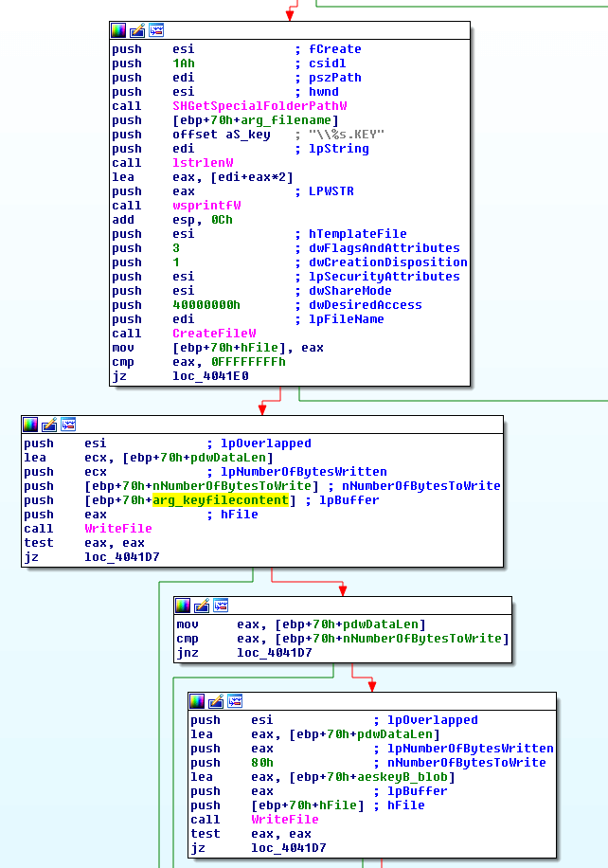Click the group icon on the cmp/jnz block
Image resolution: width=608 pixels, height=868 pixels.
[x=221, y=606]
